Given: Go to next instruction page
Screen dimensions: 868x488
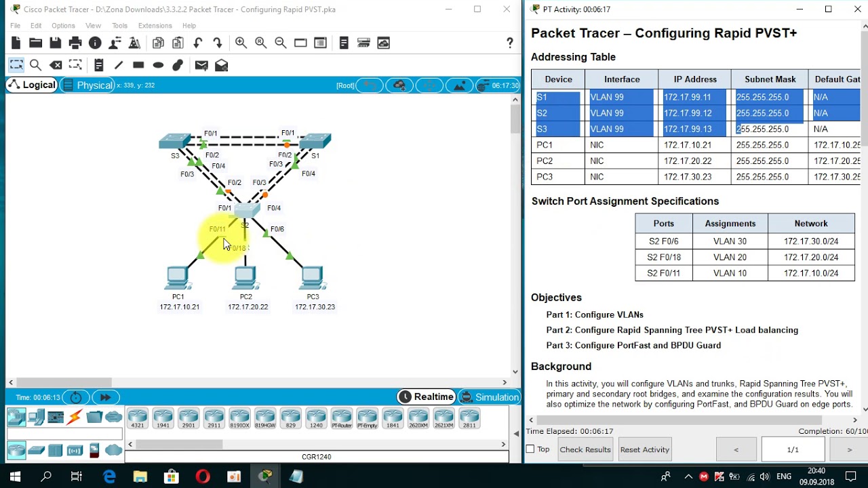Looking at the screenshot, I should (849, 449).
